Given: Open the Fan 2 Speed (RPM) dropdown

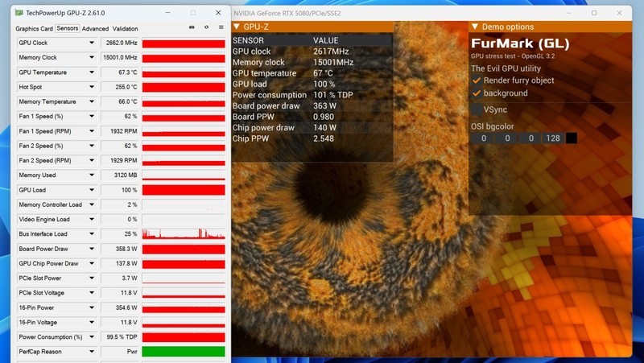Looking at the screenshot, I should click(x=92, y=160).
